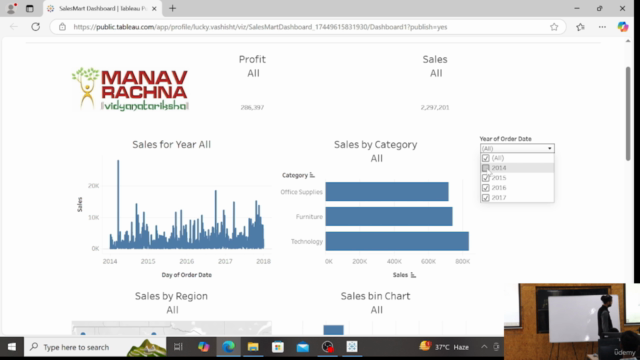Open the Tableau taskbar icon
The height and width of the screenshot is (360, 640).
(x=352, y=347)
